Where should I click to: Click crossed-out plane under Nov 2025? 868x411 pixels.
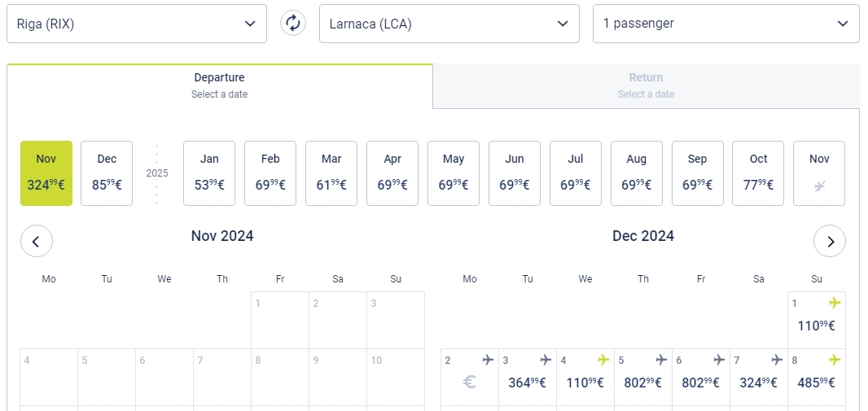pyautogui.click(x=819, y=186)
